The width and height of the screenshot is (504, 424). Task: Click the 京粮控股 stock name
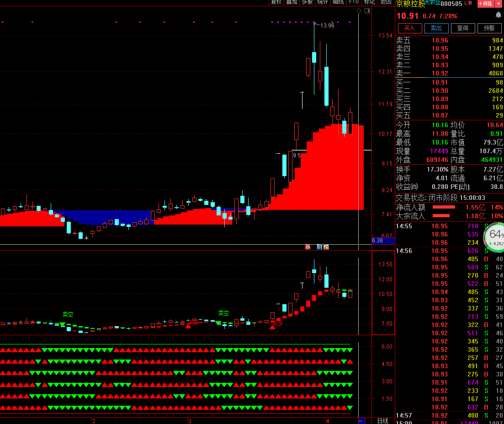410,4
